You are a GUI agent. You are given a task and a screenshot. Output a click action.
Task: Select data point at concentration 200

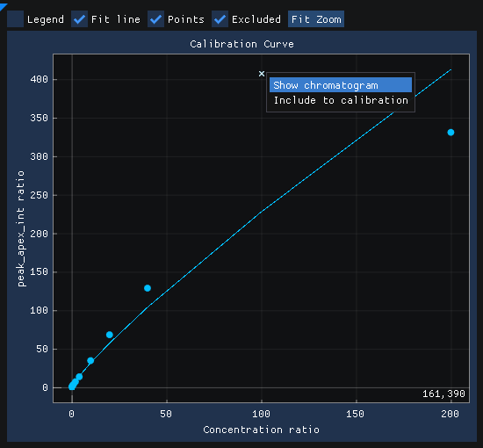451,133
